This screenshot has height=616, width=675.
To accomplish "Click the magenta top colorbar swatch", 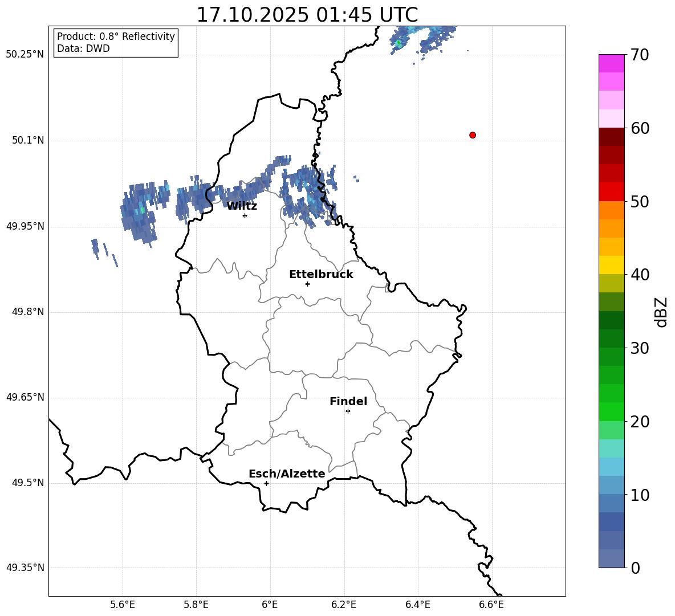I will coord(611,63).
